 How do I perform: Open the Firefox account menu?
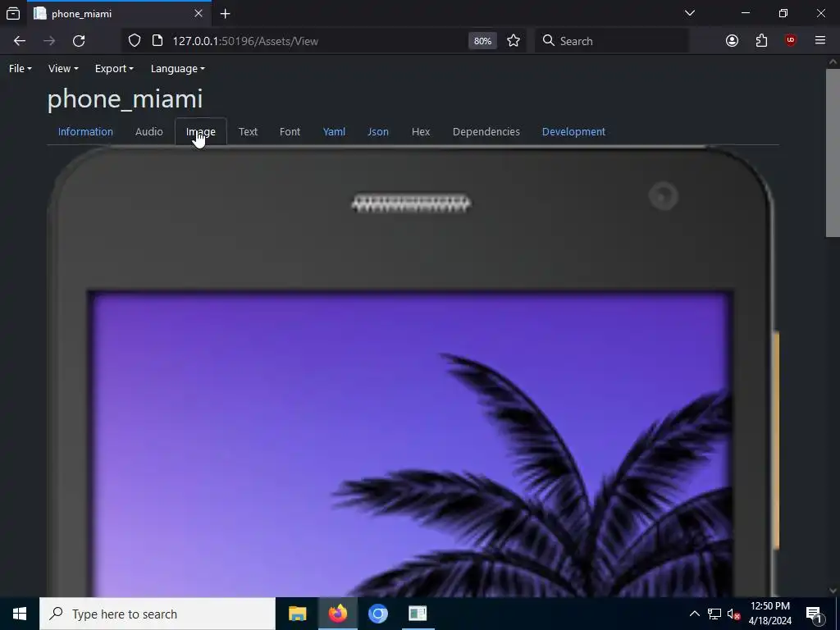(x=732, y=41)
